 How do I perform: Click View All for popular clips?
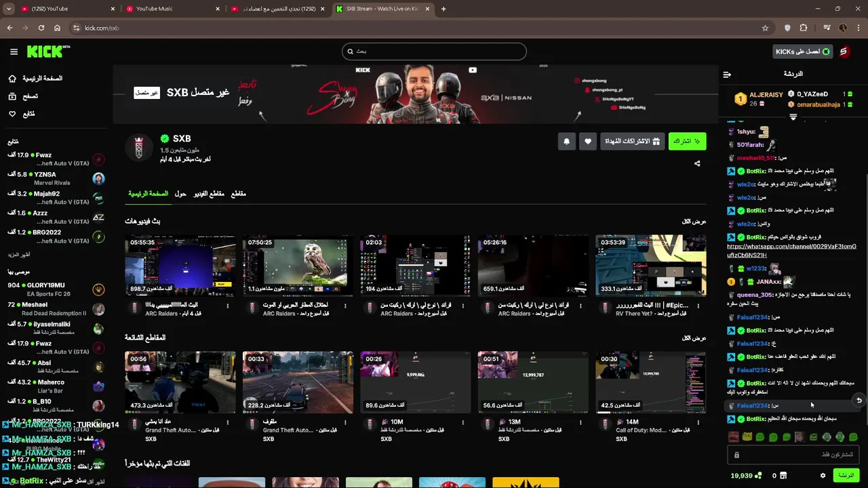point(694,338)
